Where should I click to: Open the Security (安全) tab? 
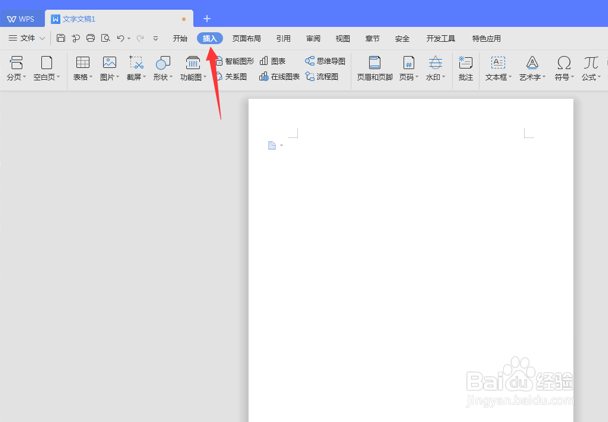(x=402, y=38)
